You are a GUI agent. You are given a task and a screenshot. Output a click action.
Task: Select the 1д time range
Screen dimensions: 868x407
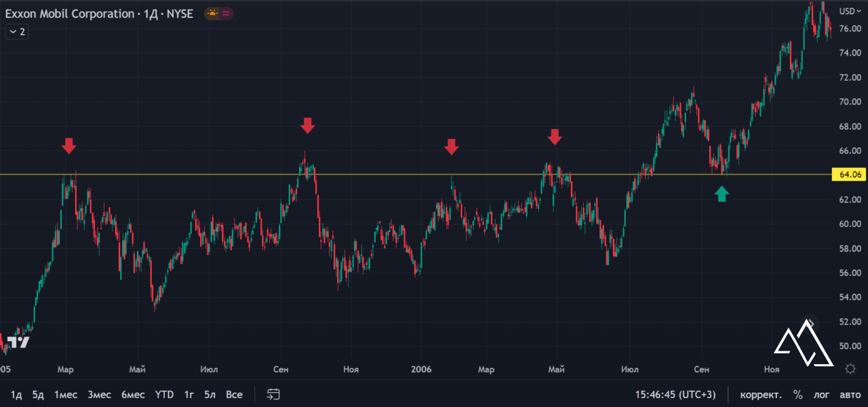pyautogui.click(x=16, y=394)
